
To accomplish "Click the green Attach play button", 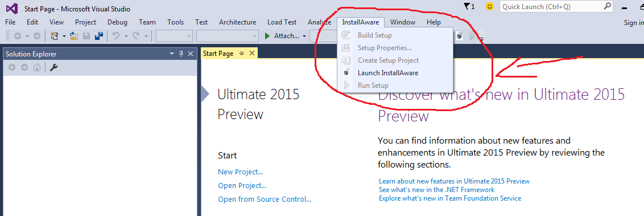I will [x=267, y=36].
